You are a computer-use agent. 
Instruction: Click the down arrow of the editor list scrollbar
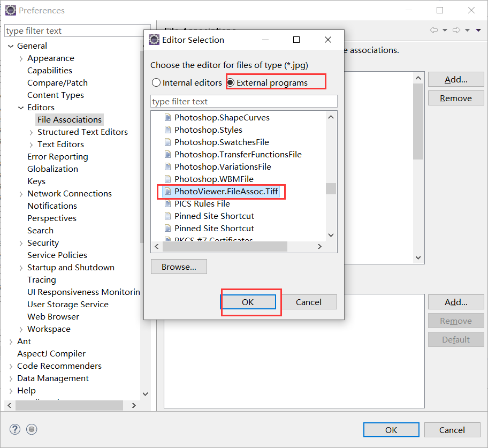[331, 234]
